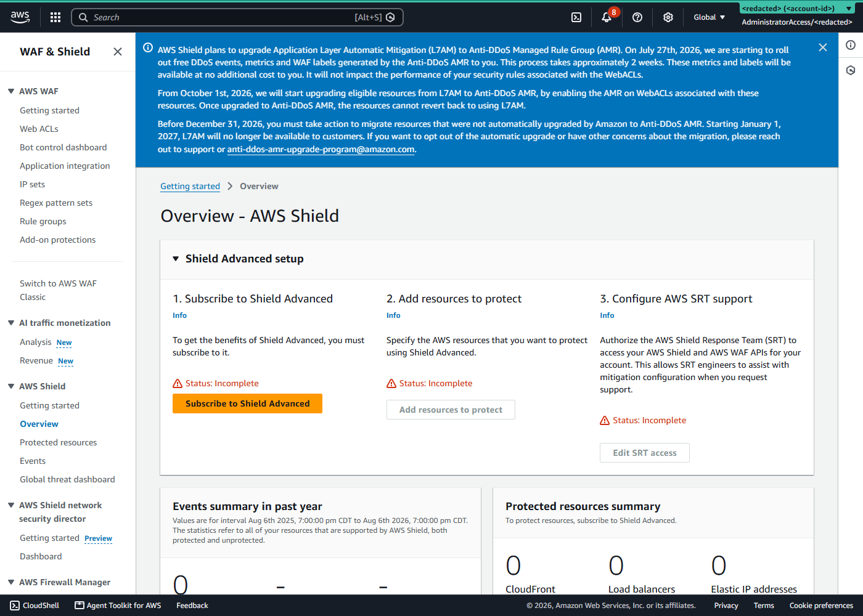Open Protected resources
Screen dimensions: 863x616
click(58, 442)
